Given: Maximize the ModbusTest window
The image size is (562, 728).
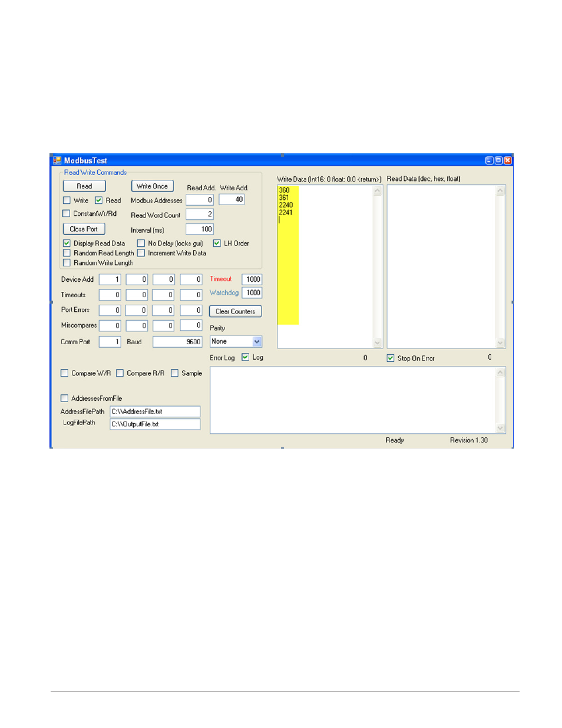Looking at the screenshot, I should point(498,160).
